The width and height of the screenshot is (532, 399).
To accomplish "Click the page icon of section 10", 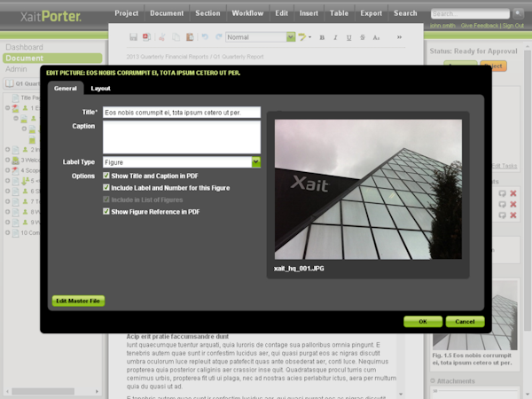I will (x=15, y=232).
